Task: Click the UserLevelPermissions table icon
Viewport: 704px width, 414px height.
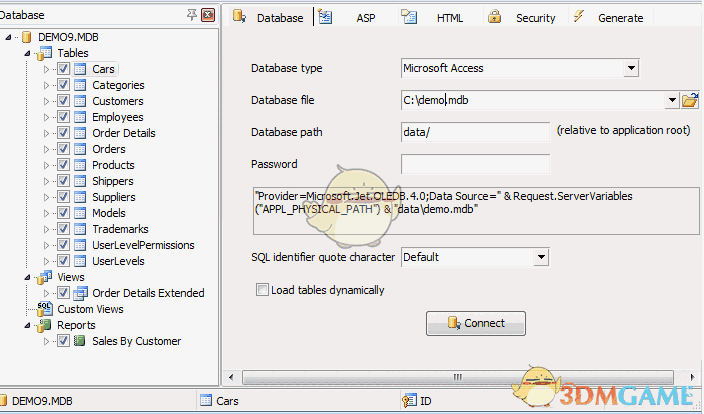Action: point(80,245)
